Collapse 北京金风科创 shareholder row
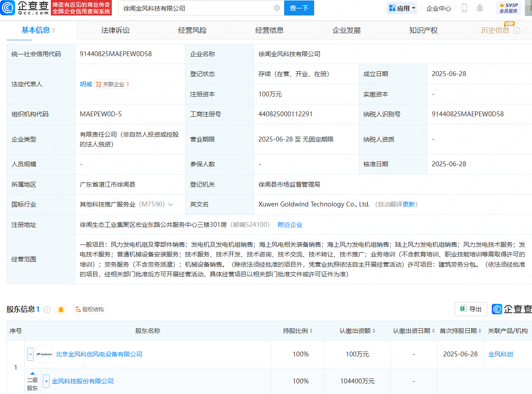Screen dimensions: 532x394 click(30, 354)
